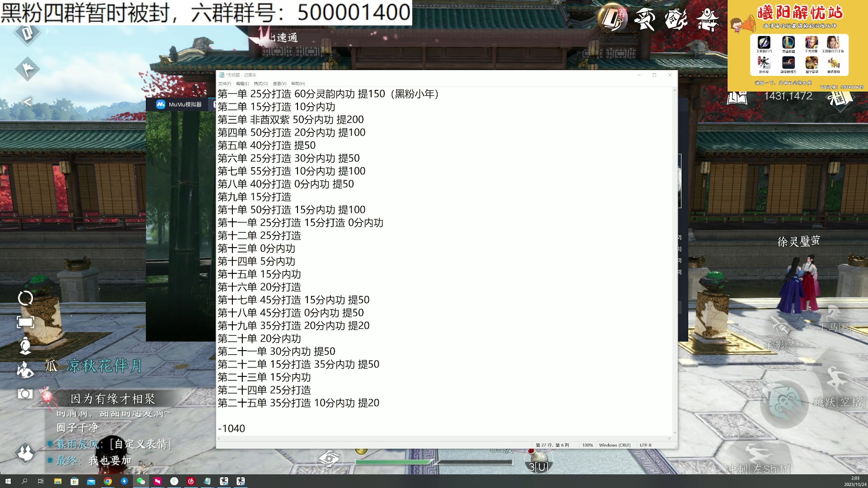This screenshot has height=488, width=868.
Task: Open Windows Search in the taskbar
Action: 25,480
